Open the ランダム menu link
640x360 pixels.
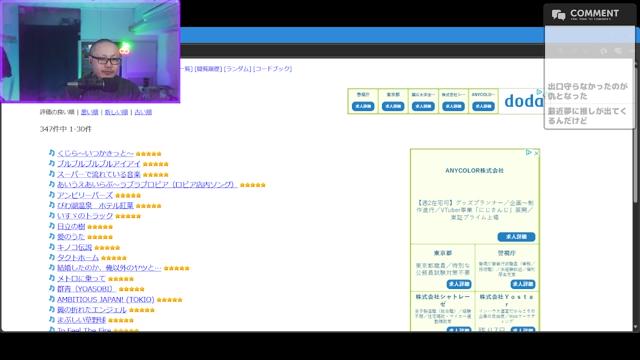[237, 69]
